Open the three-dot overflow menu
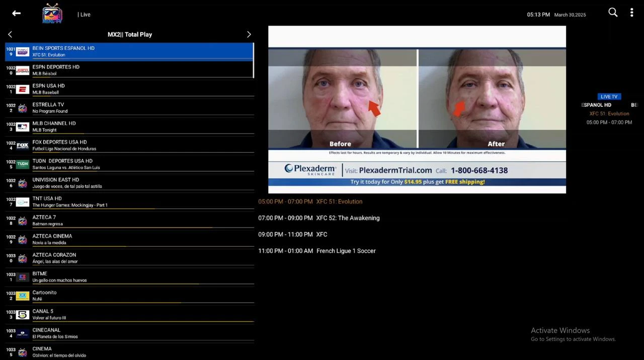This screenshot has width=644, height=360. coord(631,13)
